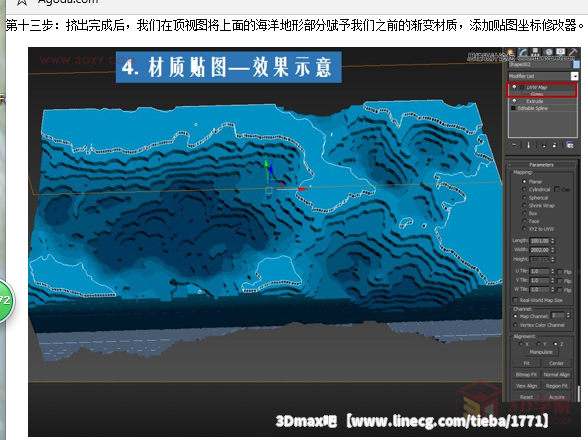The image size is (588, 440).
Task: Toggle the UVW Map lightbulb icon
Action: 514,87
